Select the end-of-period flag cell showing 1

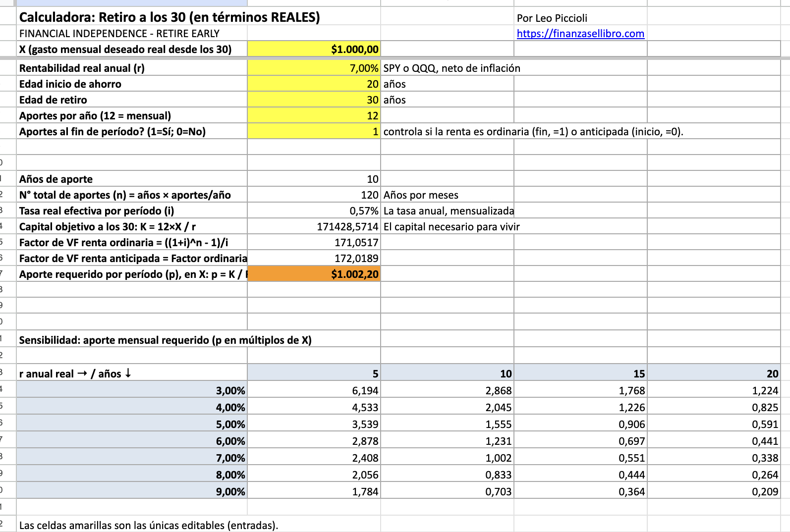pos(314,131)
